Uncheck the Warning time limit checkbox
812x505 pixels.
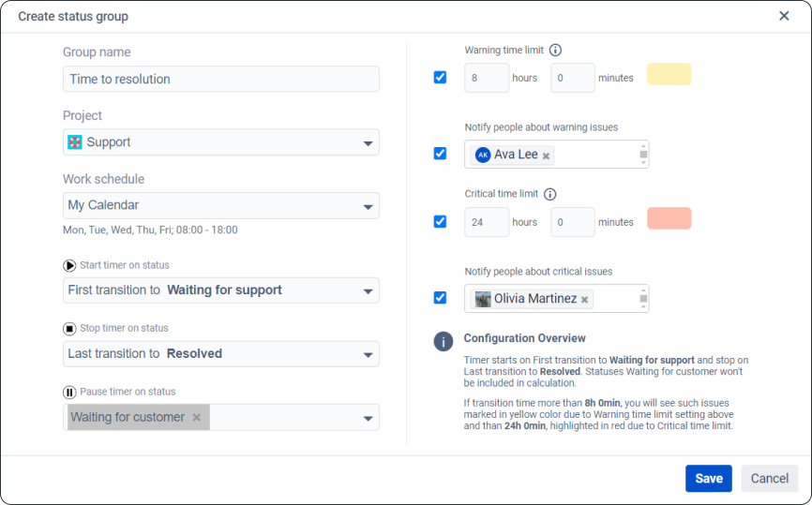[x=440, y=77]
